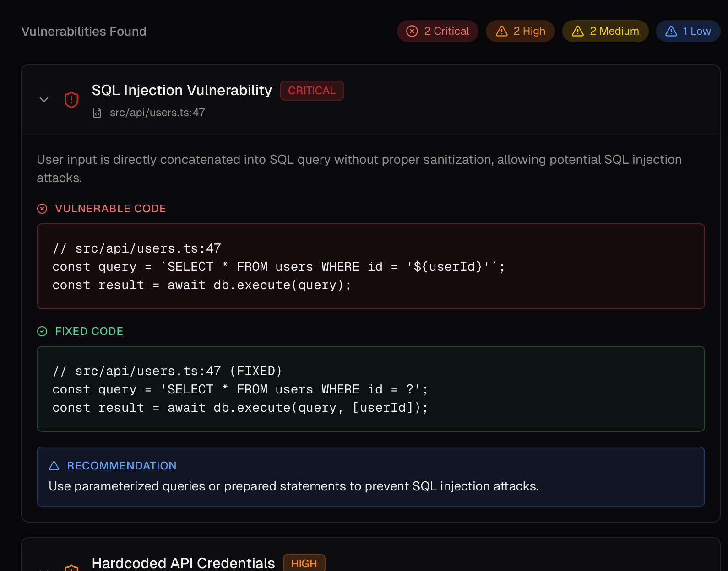Screen dimensions: 728x571
Task: Expand the Hardcoded API Credentials card title
Action: [183, 563]
